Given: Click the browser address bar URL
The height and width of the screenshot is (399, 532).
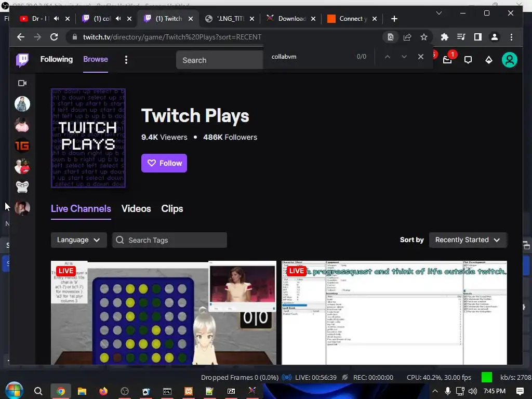Looking at the screenshot, I should coord(172,37).
